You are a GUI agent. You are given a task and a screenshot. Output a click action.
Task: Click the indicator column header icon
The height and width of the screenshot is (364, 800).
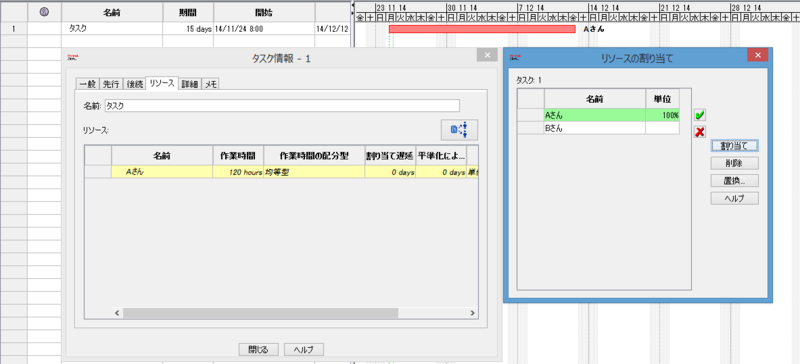point(44,12)
